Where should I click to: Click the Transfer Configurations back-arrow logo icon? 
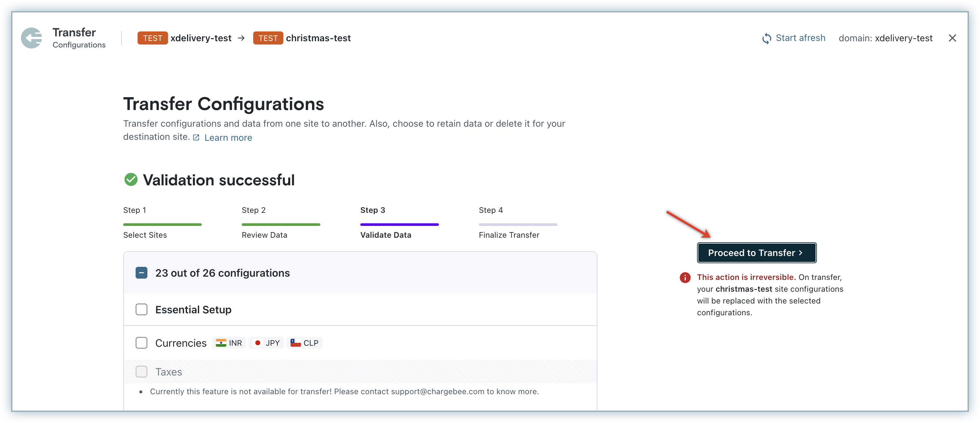click(31, 38)
